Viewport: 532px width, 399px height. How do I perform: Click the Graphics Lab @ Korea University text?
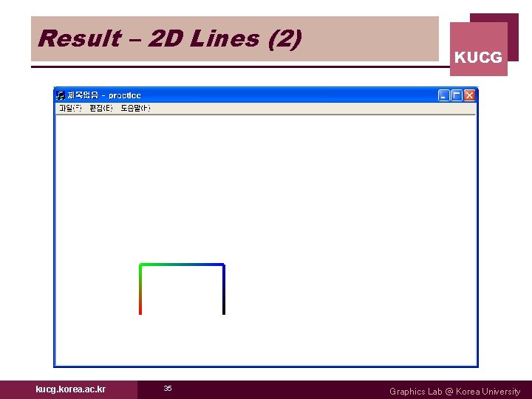[x=454, y=392]
